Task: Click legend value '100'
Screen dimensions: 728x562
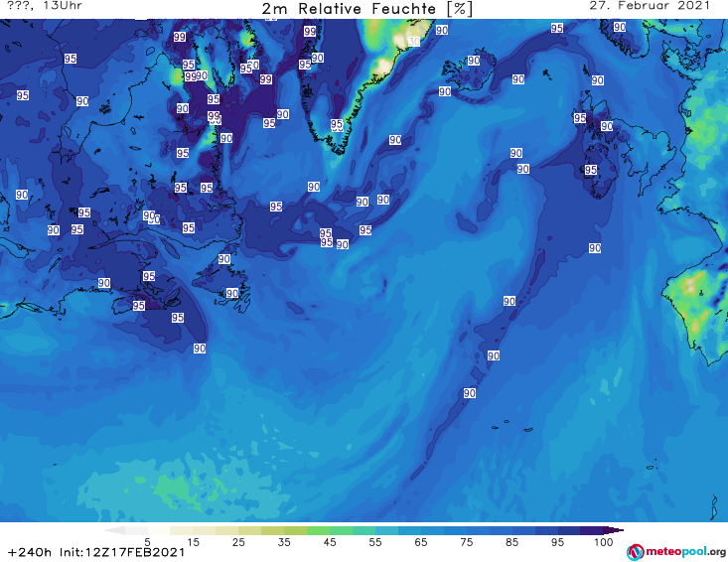Action: click(604, 542)
